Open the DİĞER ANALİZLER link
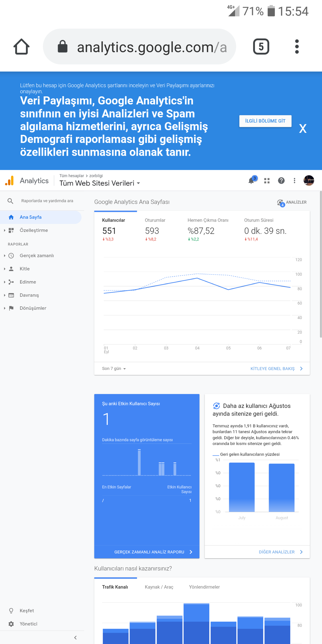The width and height of the screenshot is (322, 644). click(281, 552)
